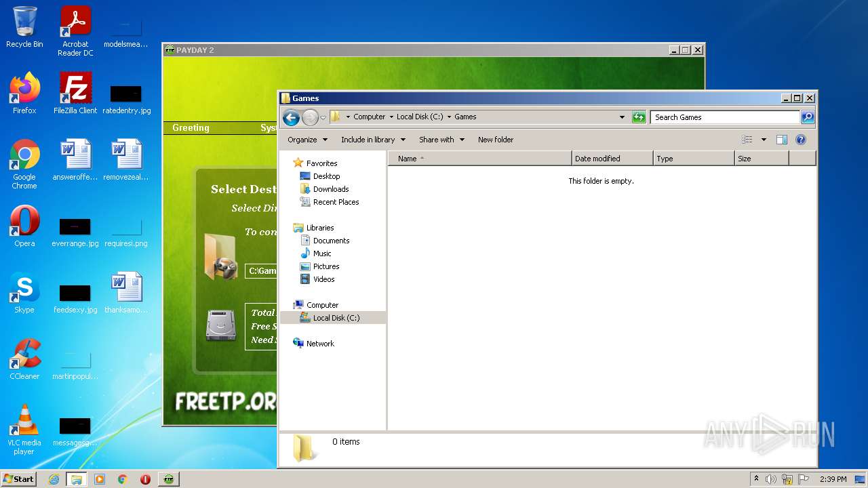Screen dimensions: 868x488
Task: Sort by the Type column header
Action: tap(694, 159)
